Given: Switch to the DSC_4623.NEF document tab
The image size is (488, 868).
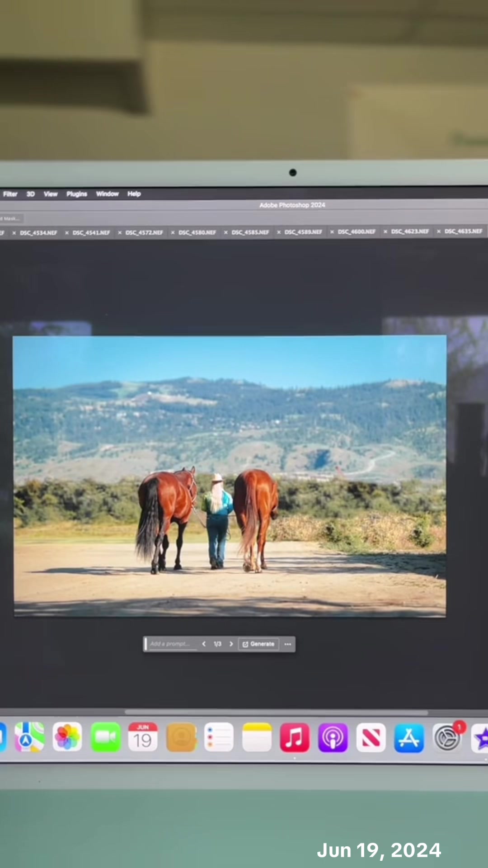Looking at the screenshot, I should pos(410,231).
